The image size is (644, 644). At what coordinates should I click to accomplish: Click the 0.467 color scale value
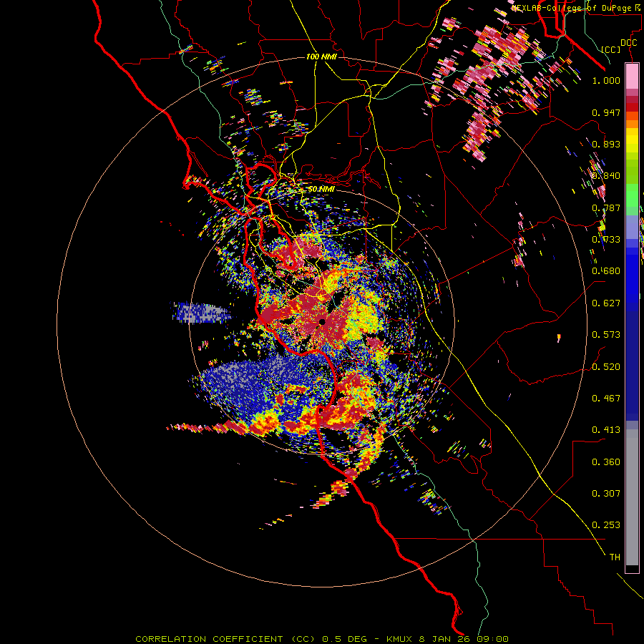[606, 399]
